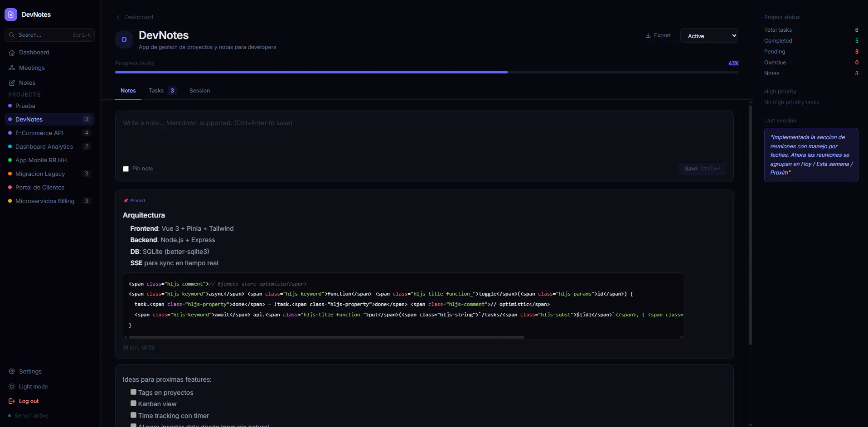Image resolution: width=868 pixels, height=427 pixels.
Task: Click the Save note button
Action: coord(702,169)
